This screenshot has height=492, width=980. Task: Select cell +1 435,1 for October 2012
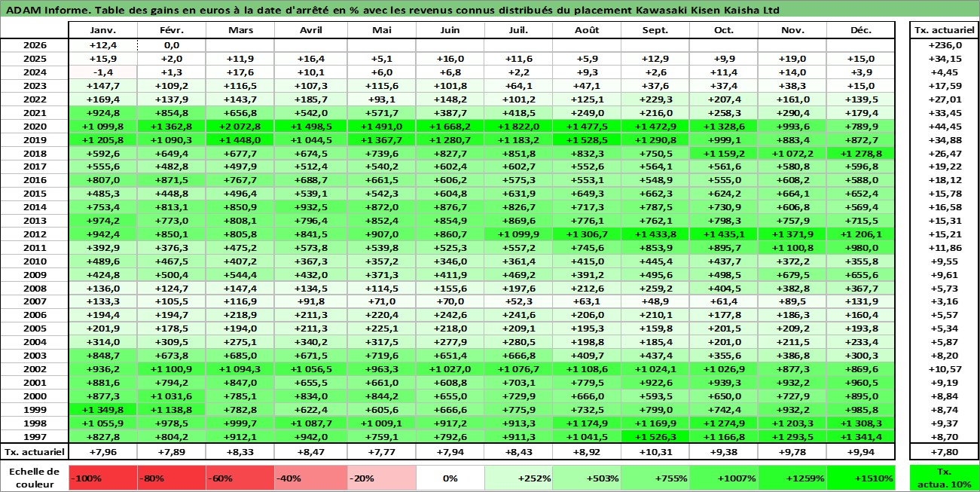(x=723, y=234)
